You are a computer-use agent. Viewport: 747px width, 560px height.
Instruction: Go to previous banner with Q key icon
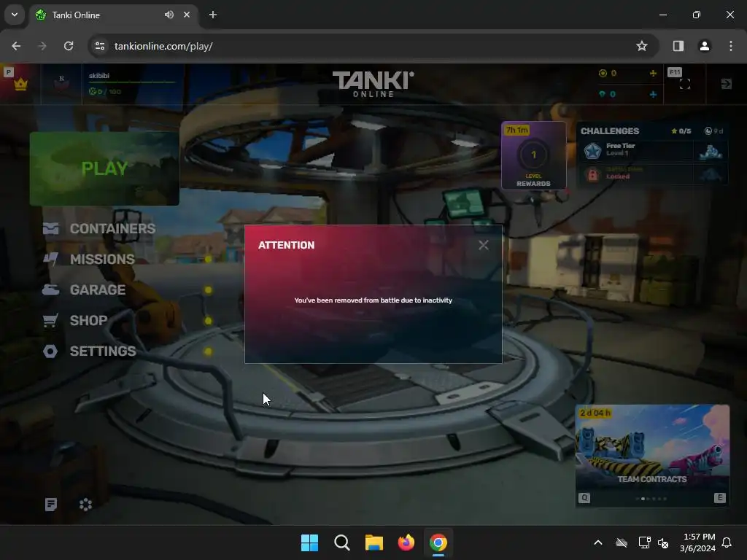pos(584,498)
